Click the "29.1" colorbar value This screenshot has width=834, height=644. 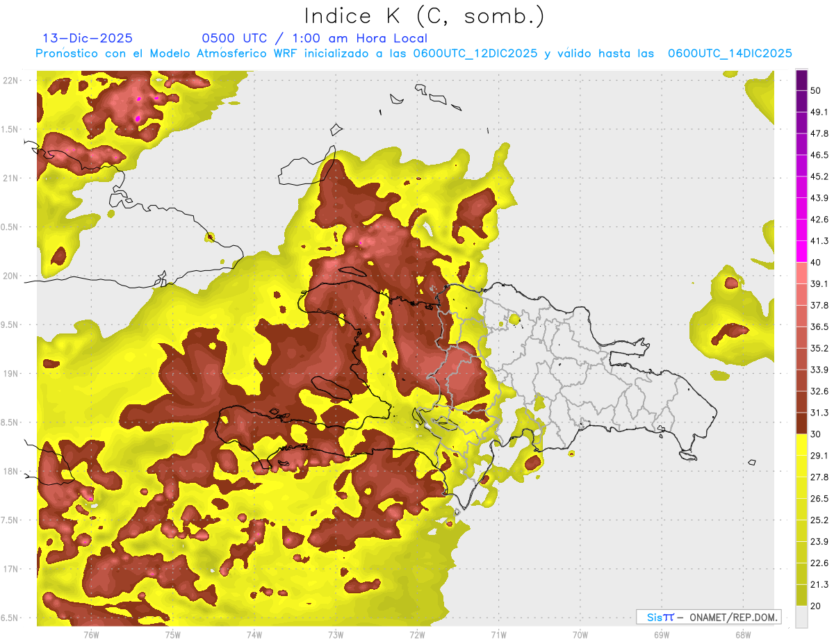tap(819, 455)
